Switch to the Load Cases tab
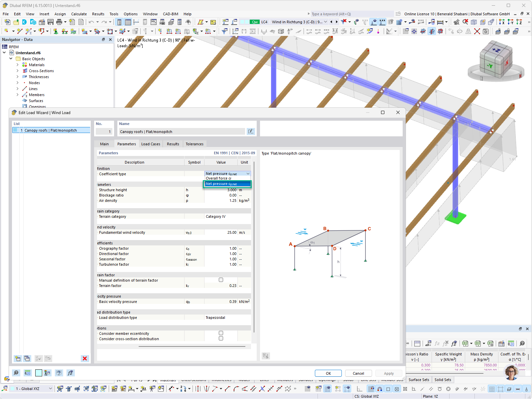 tap(151, 144)
